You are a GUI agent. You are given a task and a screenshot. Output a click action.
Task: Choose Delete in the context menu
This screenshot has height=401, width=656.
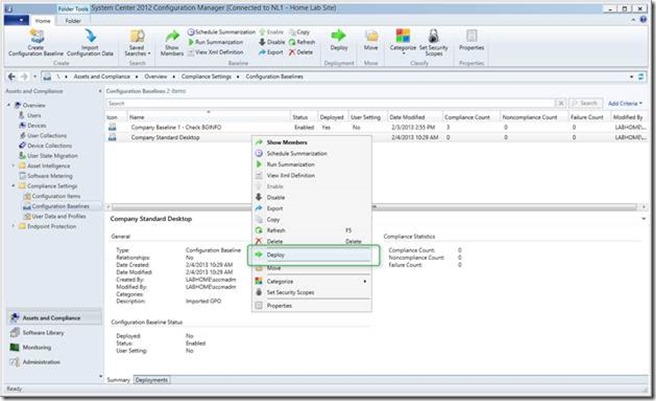coord(311,241)
